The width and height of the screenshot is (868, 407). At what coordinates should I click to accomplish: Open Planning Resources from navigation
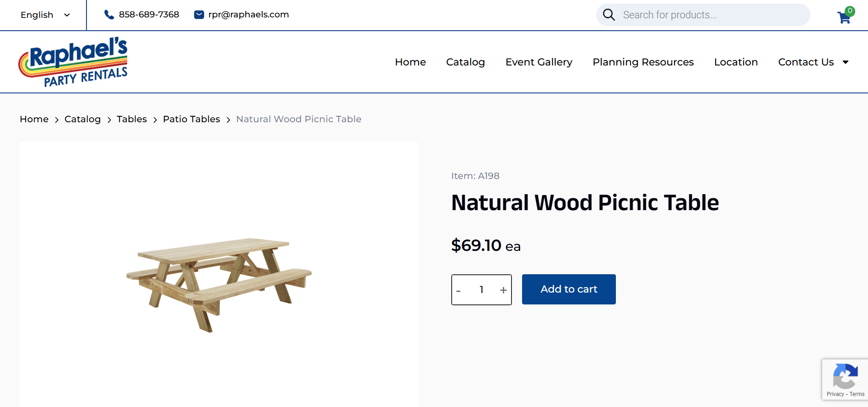643,62
